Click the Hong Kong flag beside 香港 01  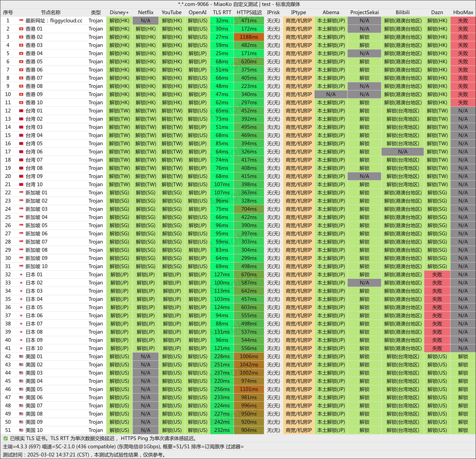pyautogui.click(x=21, y=29)
